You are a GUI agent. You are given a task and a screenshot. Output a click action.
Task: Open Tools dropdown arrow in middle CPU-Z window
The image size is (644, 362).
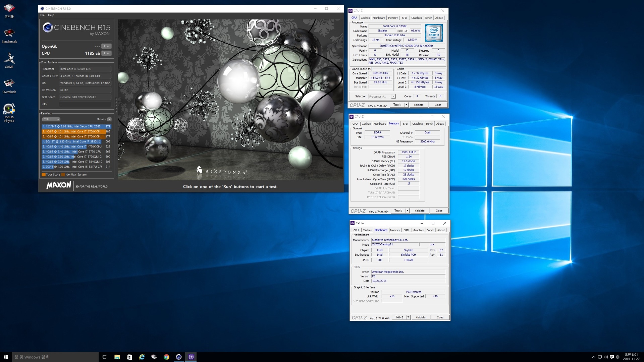tap(407, 211)
